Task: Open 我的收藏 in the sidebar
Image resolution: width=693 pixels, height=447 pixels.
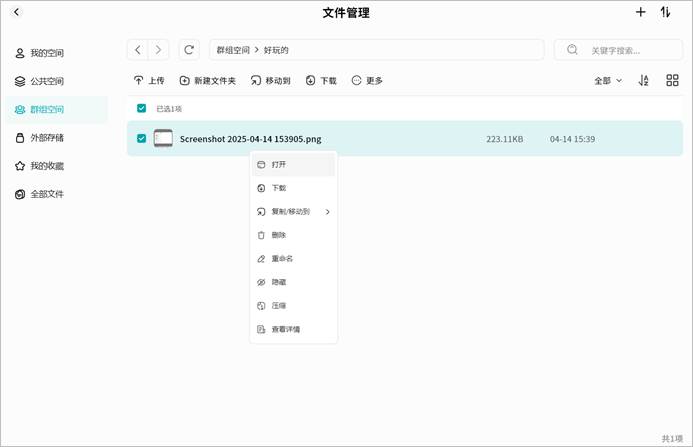Action: [47, 166]
